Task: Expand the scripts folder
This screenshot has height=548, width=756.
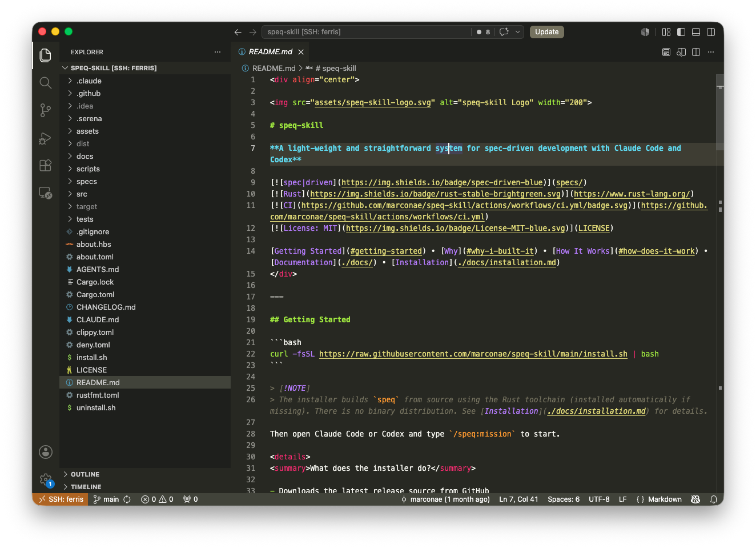Action: click(145, 169)
